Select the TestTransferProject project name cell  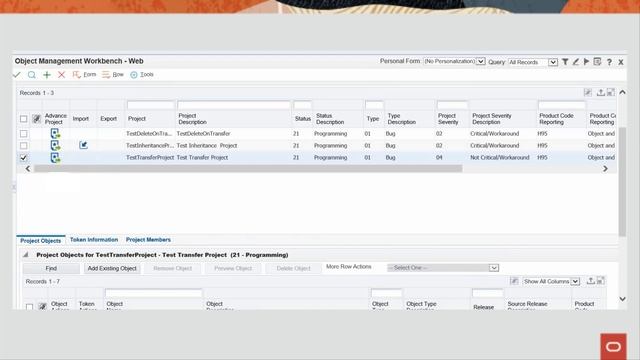point(150,158)
